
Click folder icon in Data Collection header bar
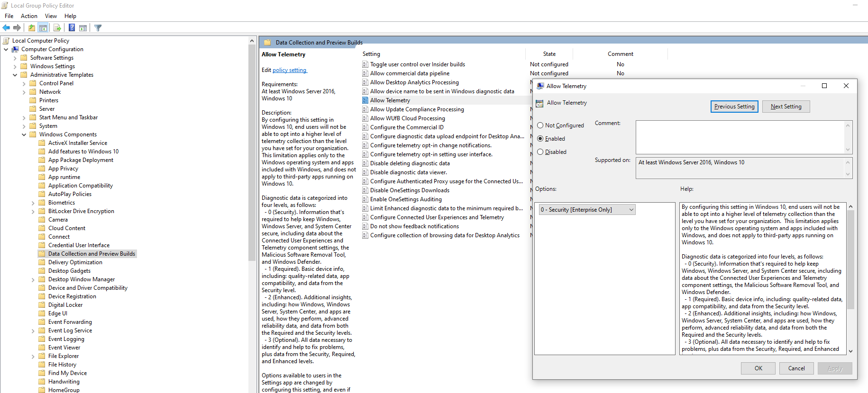coord(267,43)
